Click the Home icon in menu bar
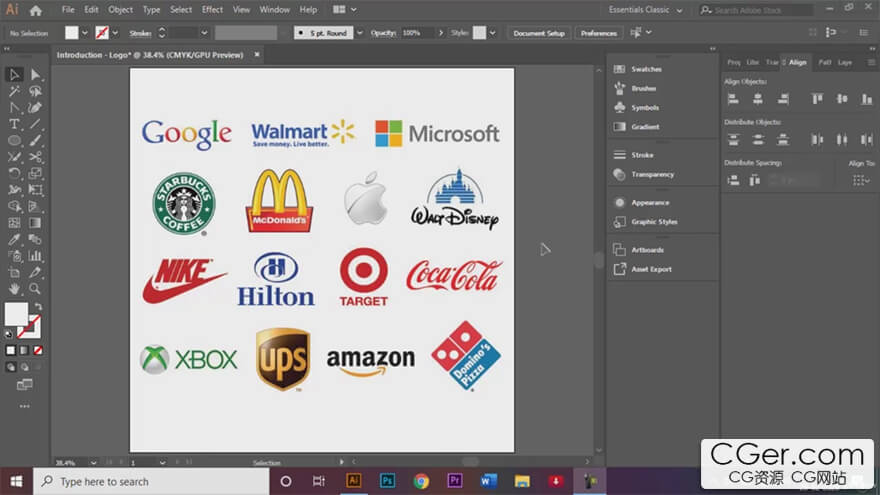Image resolution: width=880 pixels, height=495 pixels. click(36, 10)
